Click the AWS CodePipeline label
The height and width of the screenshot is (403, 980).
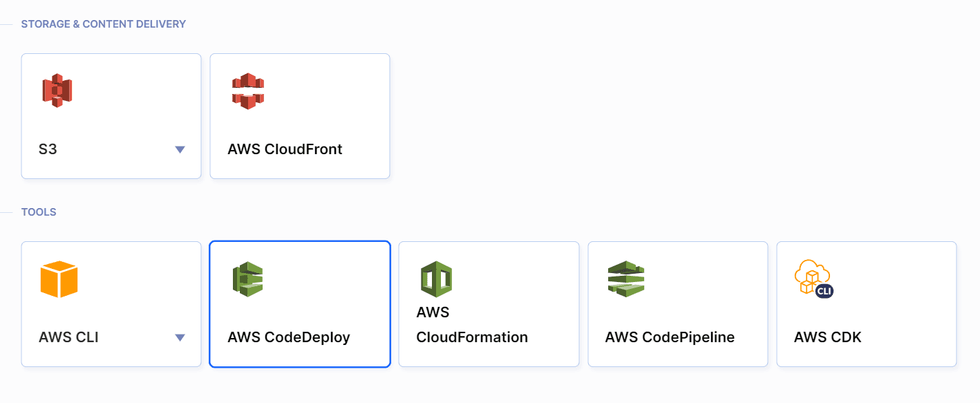(670, 337)
